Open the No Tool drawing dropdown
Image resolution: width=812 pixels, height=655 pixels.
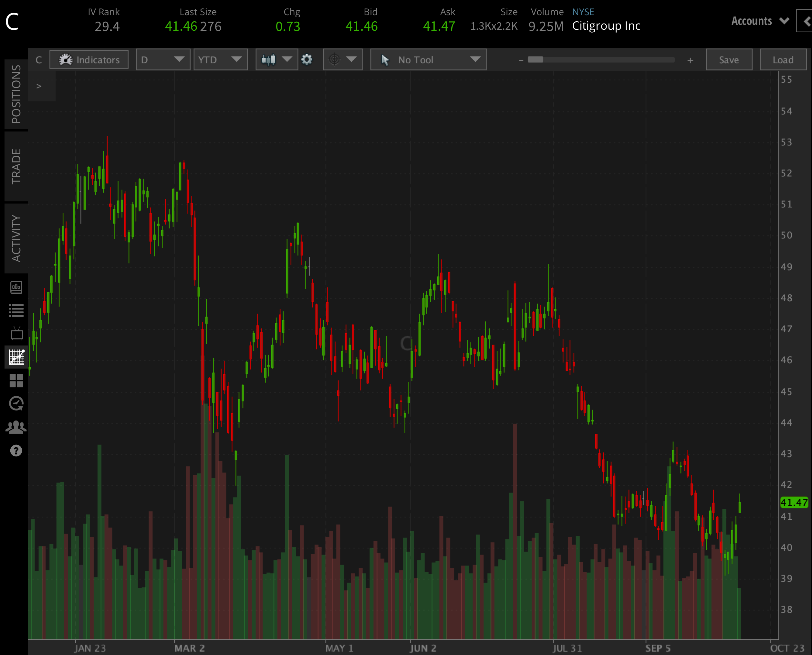(x=428, y=60)
